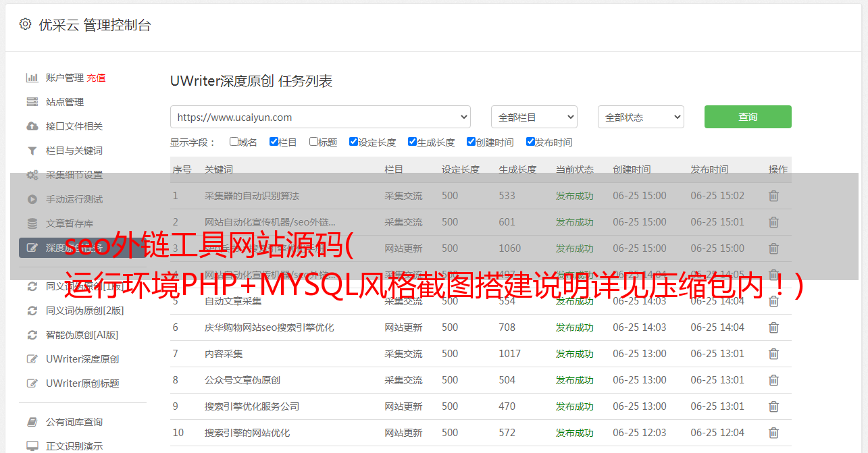
Task: Click trash icon for 庆华购物网站seo搜索引擎优化
Action: click(x=773, y=327)
